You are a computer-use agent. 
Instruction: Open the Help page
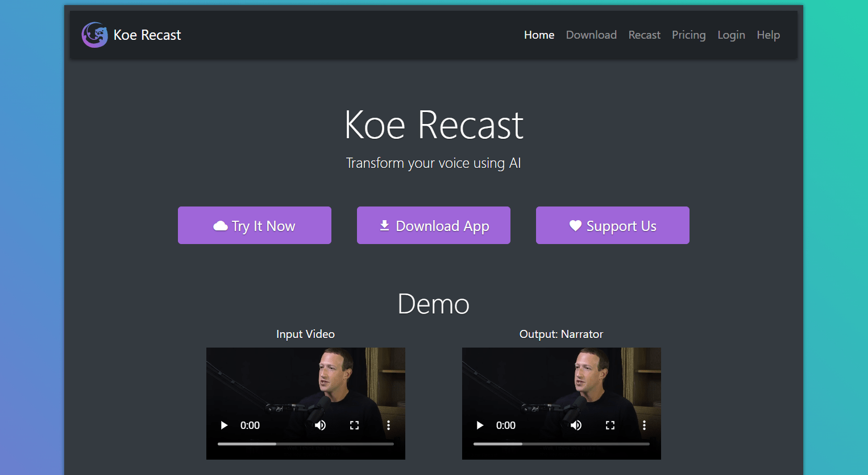pos(769,35)
